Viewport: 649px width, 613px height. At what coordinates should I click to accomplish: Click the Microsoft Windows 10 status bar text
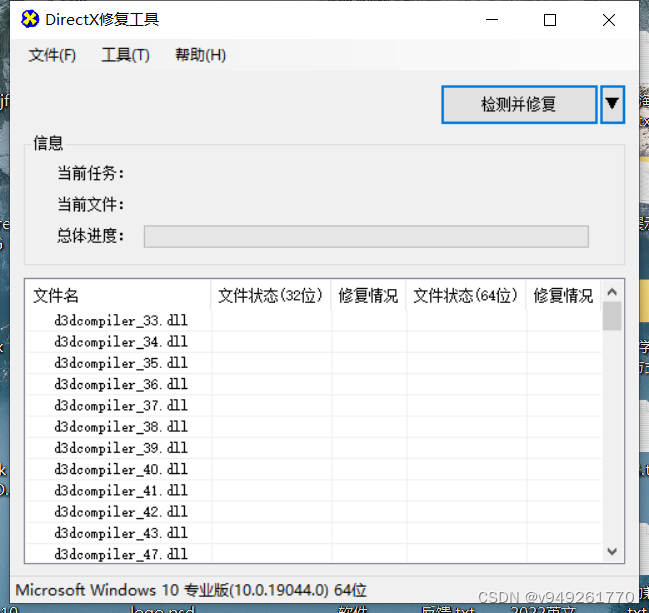click(191, 590)
